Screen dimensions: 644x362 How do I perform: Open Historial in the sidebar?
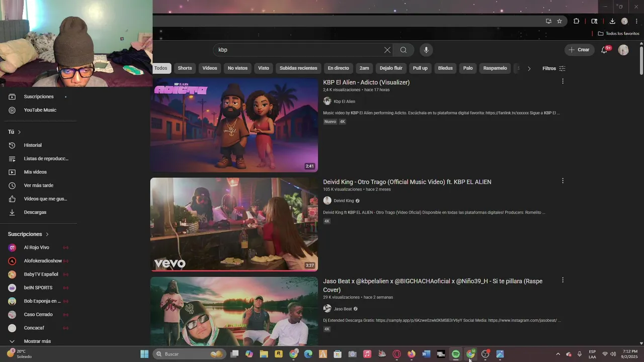coord(33,145)
